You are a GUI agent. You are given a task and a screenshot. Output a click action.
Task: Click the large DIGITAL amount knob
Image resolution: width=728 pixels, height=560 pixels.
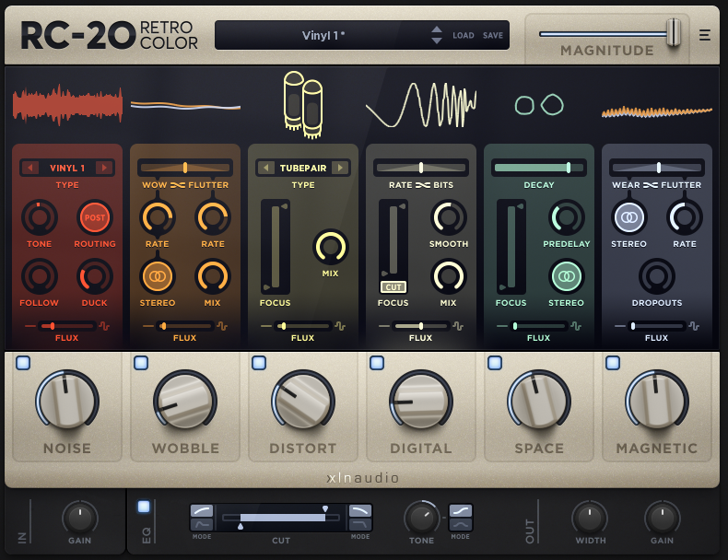421,401
